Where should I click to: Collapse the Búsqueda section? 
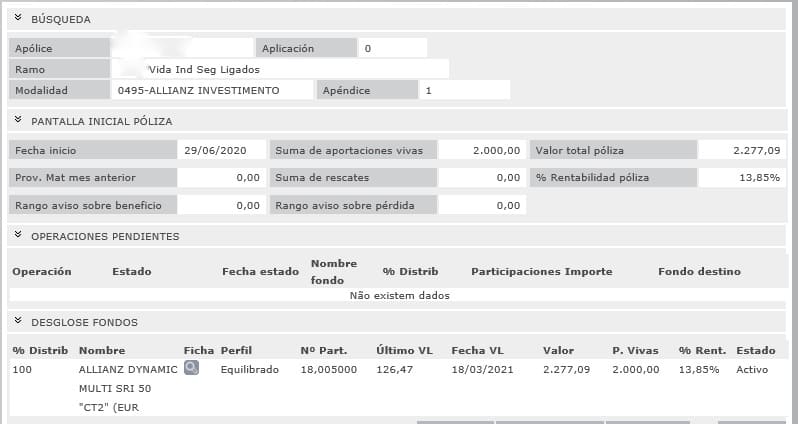click(18, 19)
